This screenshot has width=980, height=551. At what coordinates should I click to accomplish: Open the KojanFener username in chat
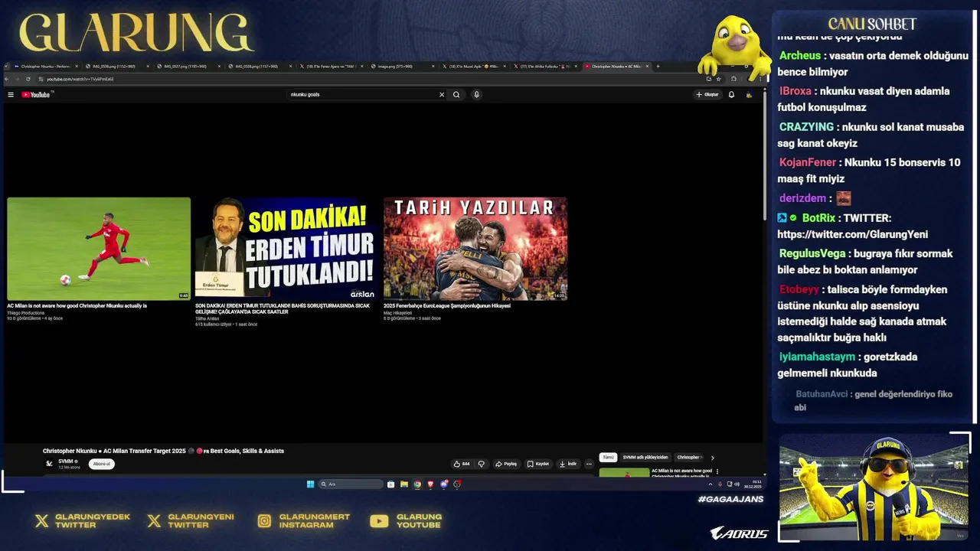[807, 162]
